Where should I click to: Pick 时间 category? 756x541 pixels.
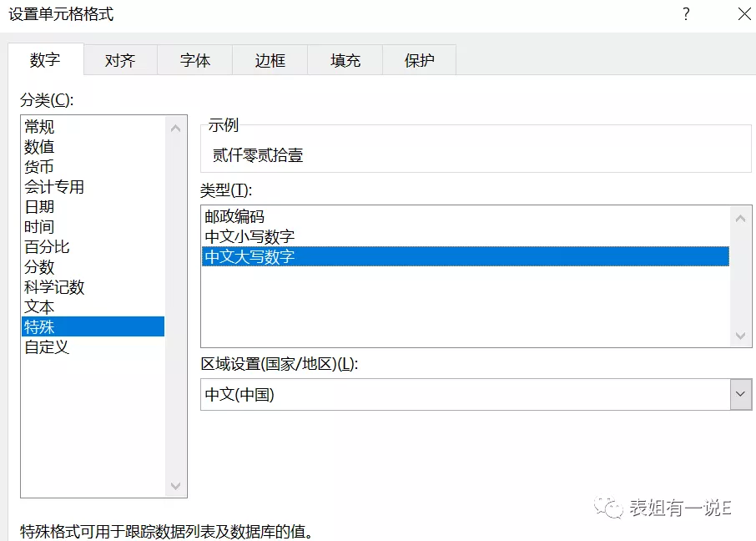[93, 227]
